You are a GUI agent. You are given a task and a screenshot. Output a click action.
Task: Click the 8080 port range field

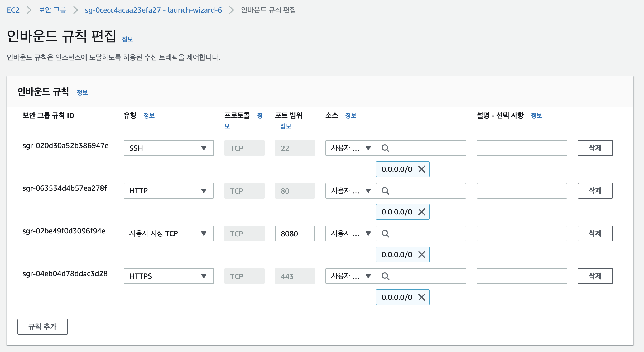point(295,234)
